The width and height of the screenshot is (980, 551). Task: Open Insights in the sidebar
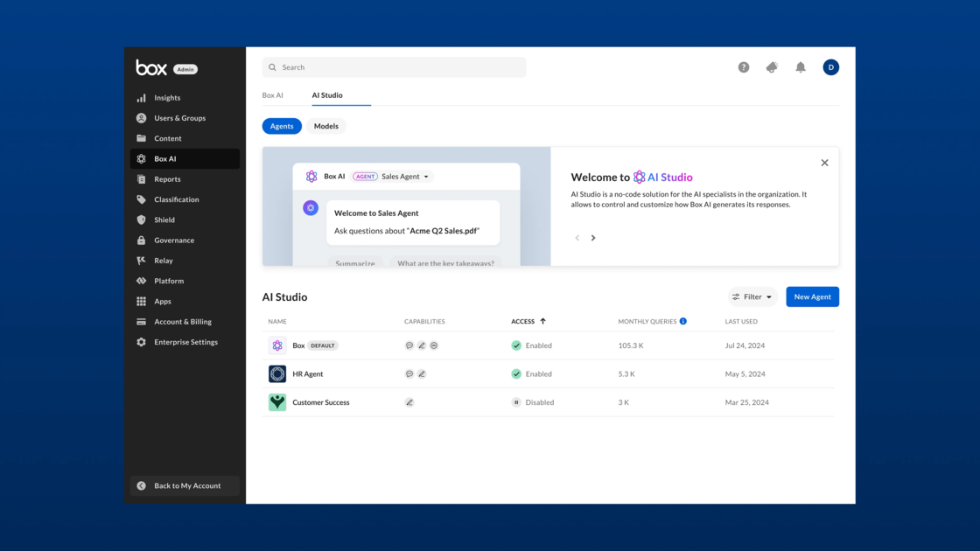coord(185,97)
